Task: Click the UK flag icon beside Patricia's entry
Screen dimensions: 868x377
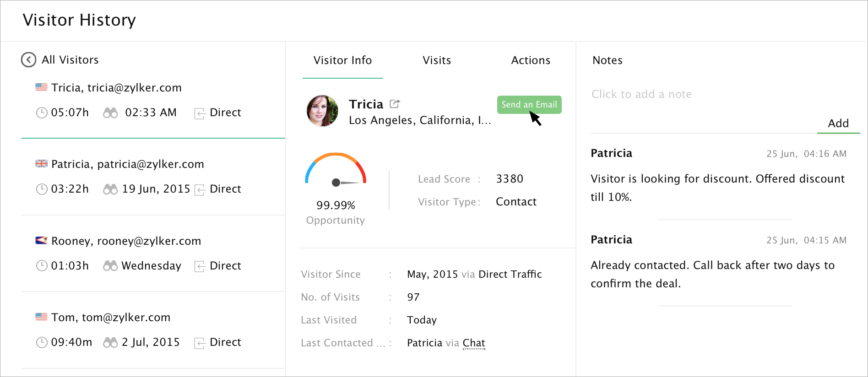Action: (x=41, y=164)
